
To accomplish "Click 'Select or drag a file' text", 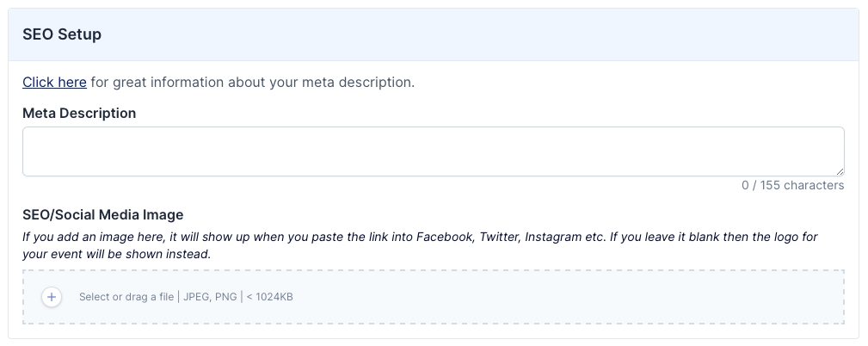I will (126, 297).
